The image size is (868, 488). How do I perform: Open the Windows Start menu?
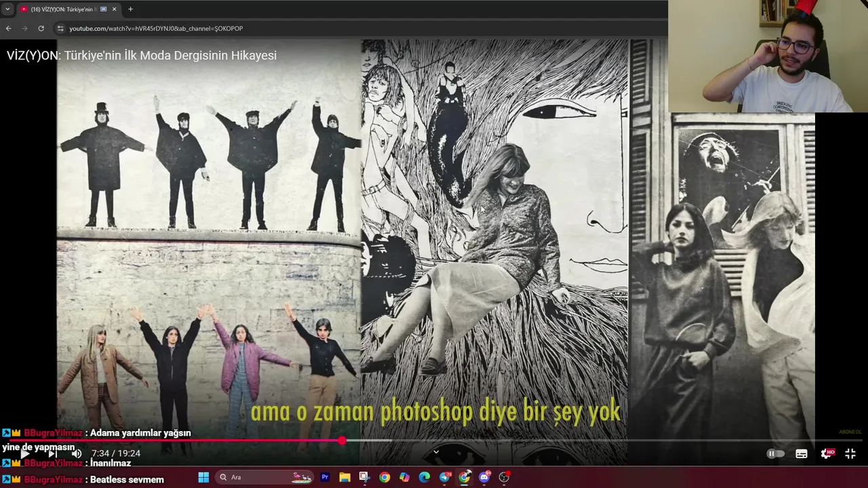[203, 477]
